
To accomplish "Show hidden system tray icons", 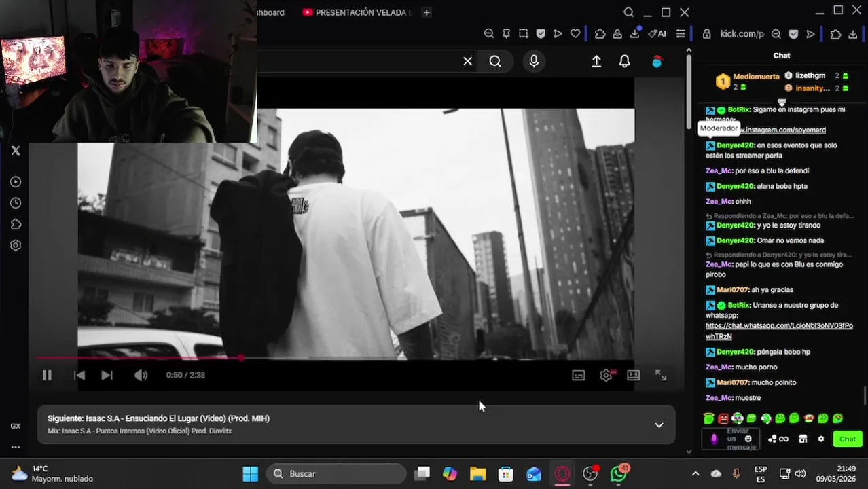I will click(695, 473).
